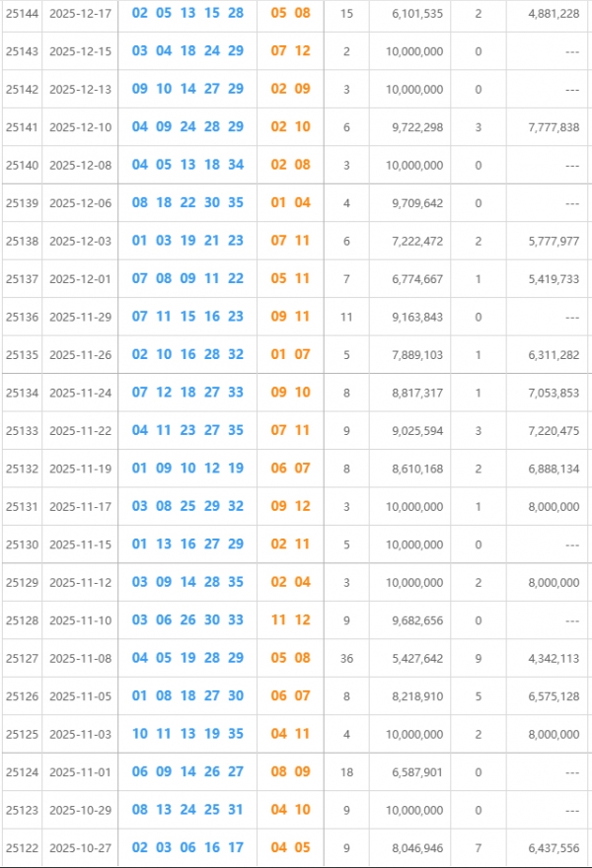Click orange numbers 11 12 in row 25128

point(290,620)
